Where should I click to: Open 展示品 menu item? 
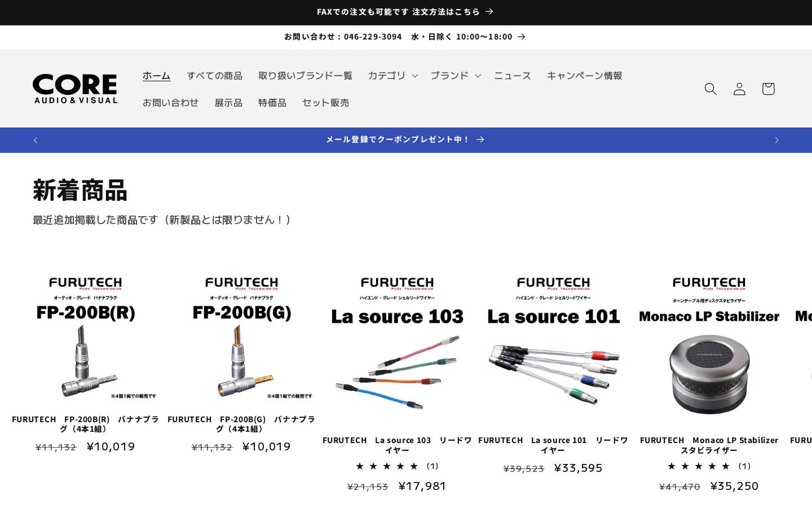[x=228, y=102]
